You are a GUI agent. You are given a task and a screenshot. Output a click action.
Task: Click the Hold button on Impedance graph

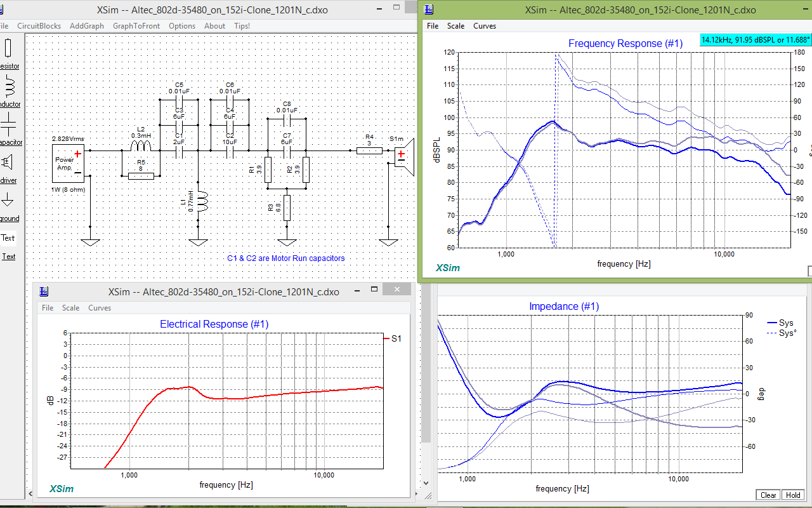pyautogui.click(x=793, y=495)
